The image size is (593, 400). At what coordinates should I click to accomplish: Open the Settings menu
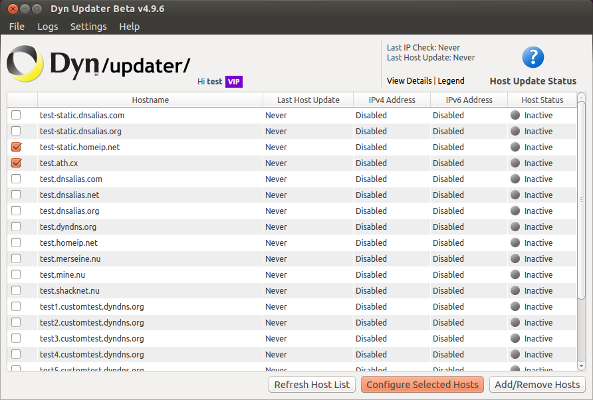click(x=88, y=26)
